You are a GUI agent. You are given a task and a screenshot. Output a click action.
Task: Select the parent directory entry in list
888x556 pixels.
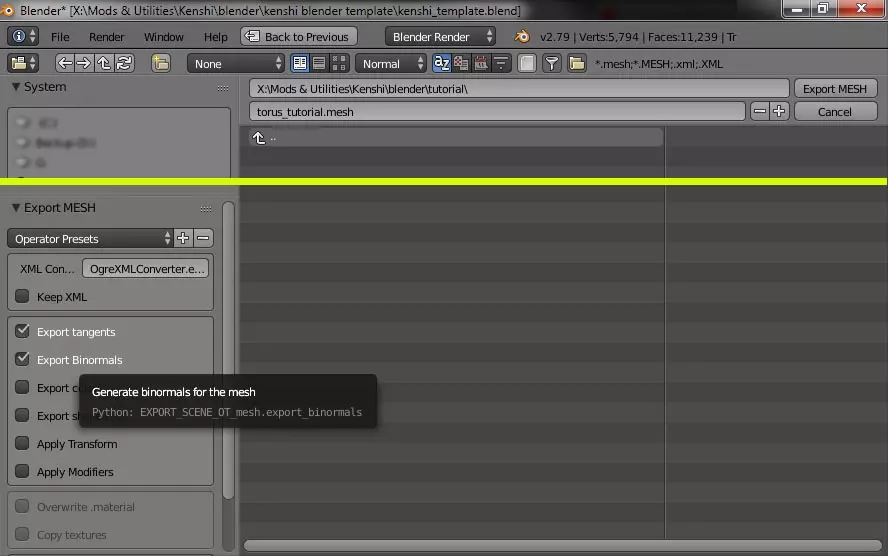coord(455,138)
